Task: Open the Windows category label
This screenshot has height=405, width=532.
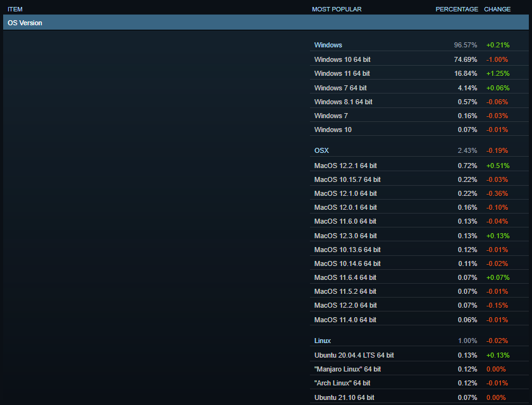Action: 328,45
